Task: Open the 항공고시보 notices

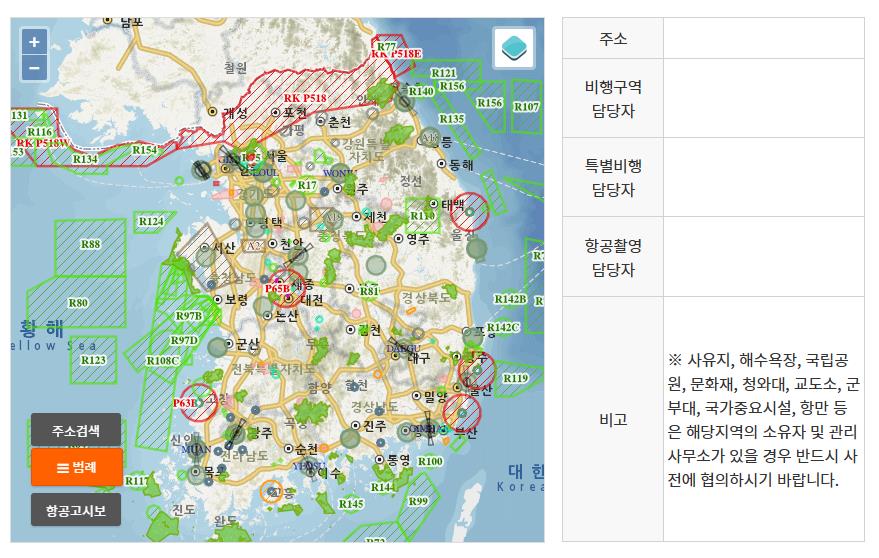Action: point(76,510)
